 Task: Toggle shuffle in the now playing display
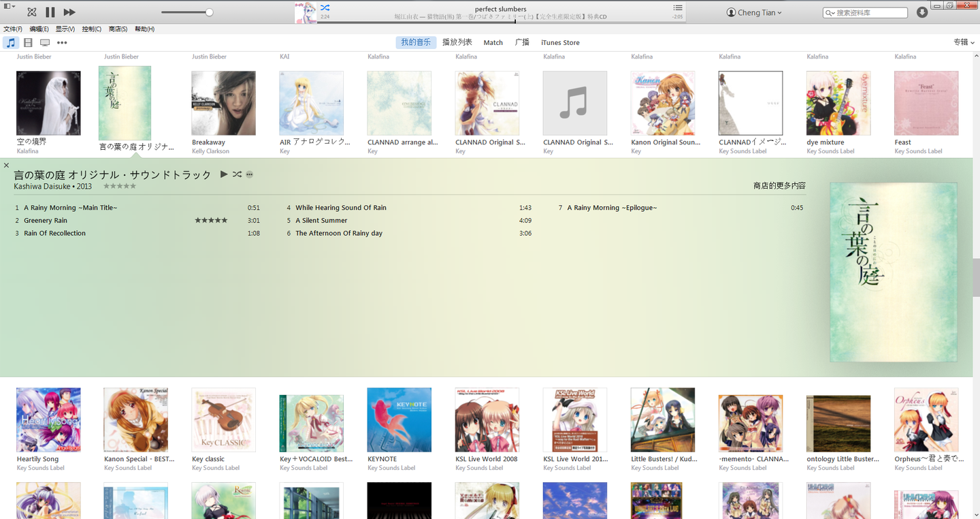[325, 8]
